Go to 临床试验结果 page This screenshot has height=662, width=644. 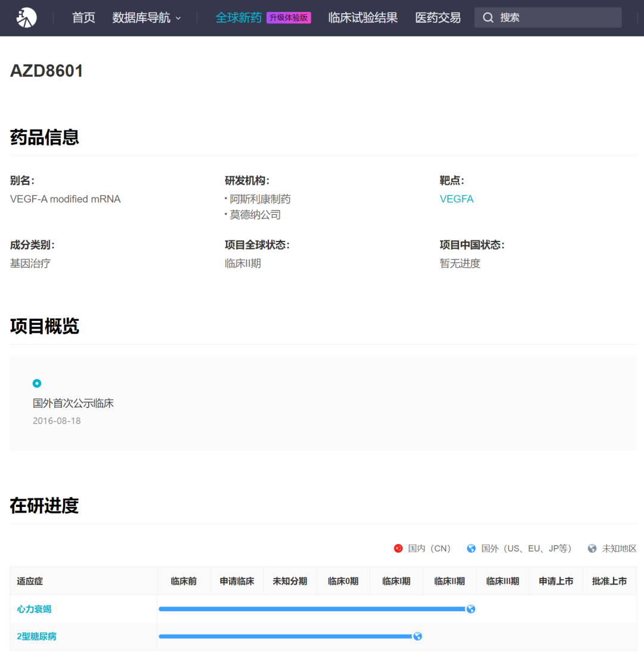point(363,18)
